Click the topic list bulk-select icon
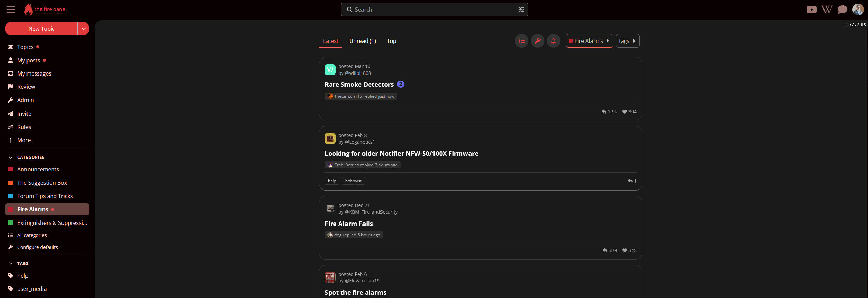This screenshot has width=868, height=298. point(521,41)
